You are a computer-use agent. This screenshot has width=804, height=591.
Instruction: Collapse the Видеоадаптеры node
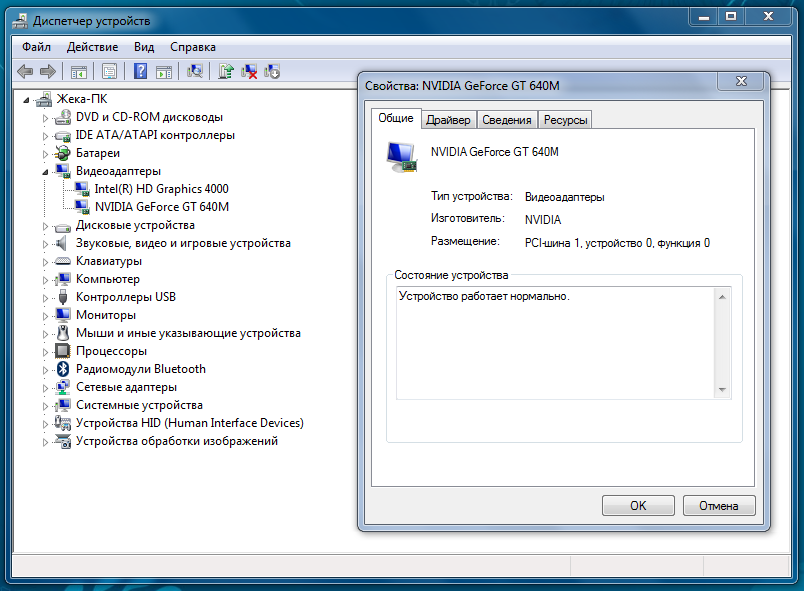pyautogui.click(x=45, y=172)
